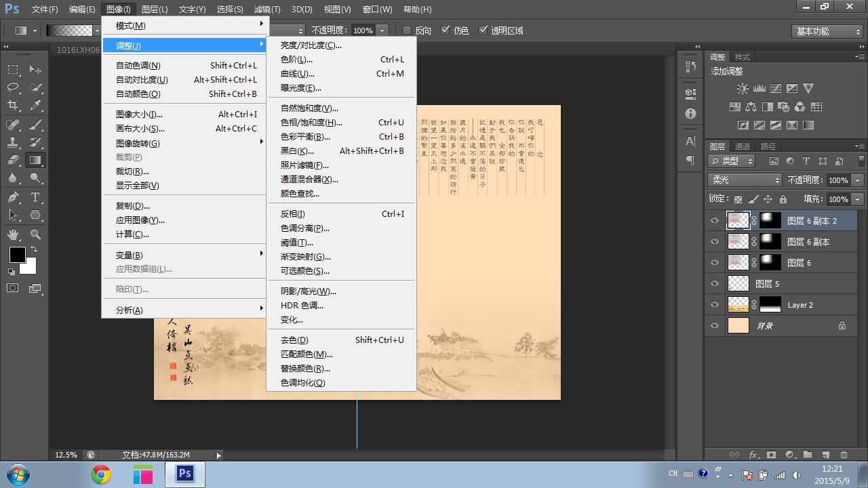Select the History Brush tool

pos(35,142)
